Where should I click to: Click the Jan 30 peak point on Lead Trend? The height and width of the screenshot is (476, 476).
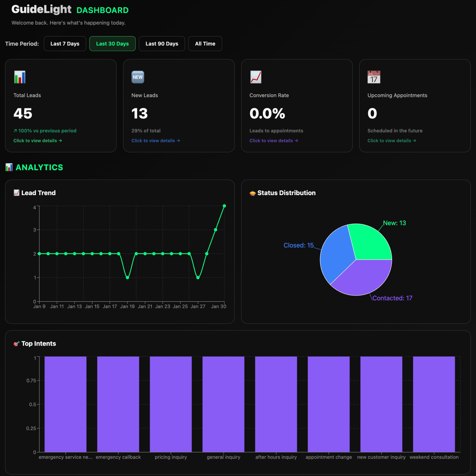[224, 206]
